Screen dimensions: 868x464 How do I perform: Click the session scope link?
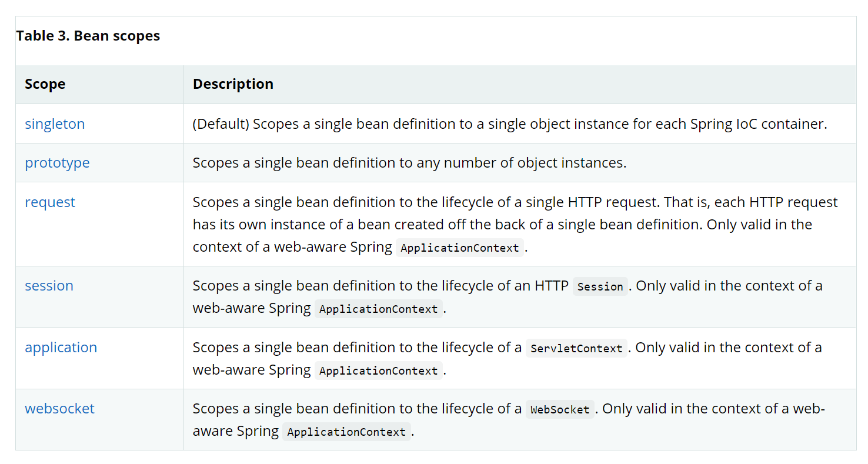point(49,286)
